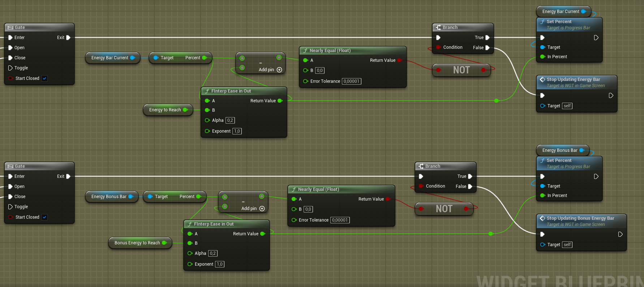Click the True execution pin on the lower Branch node

470,176
